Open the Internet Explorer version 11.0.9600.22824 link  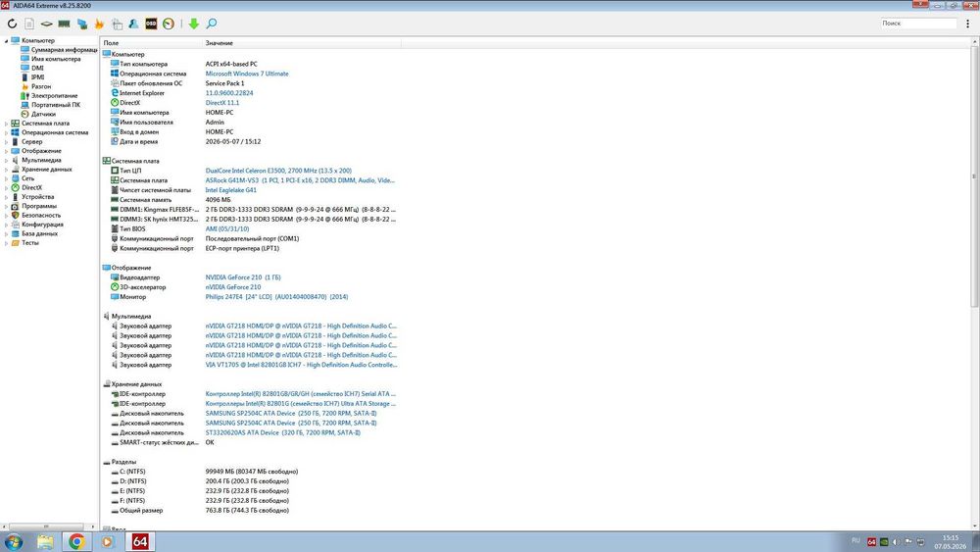[229, 93]
